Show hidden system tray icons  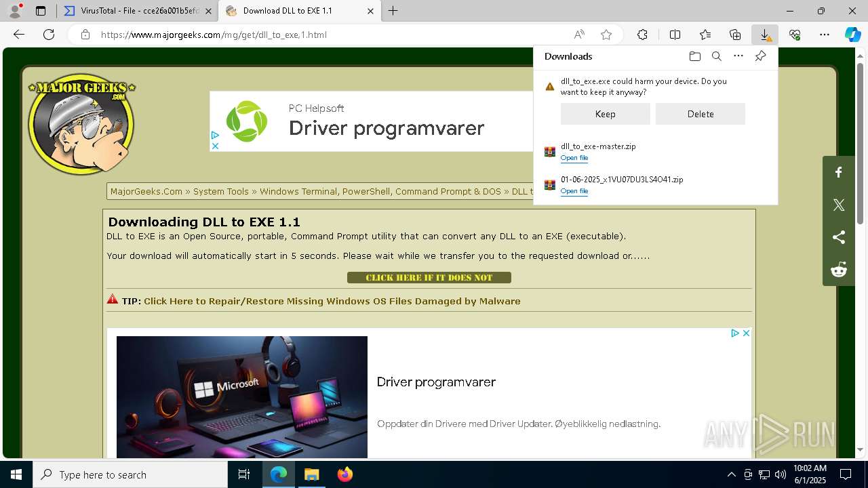(x=731, y=474)
